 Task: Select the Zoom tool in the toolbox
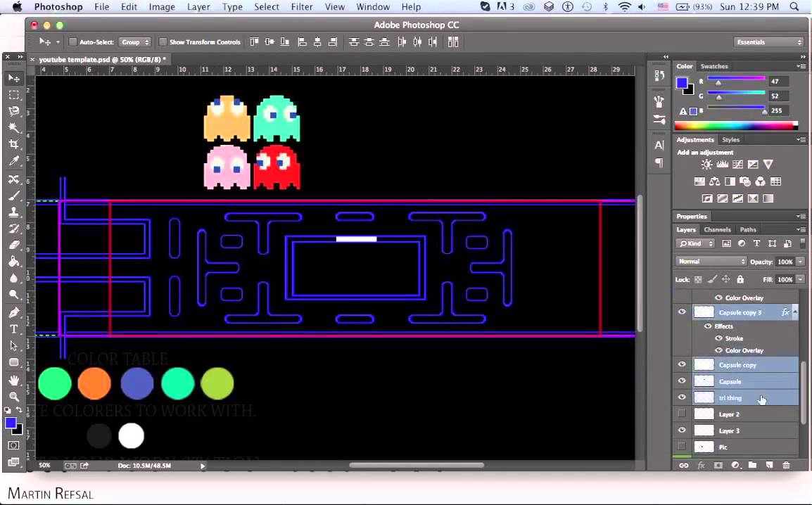click(14, 397)
